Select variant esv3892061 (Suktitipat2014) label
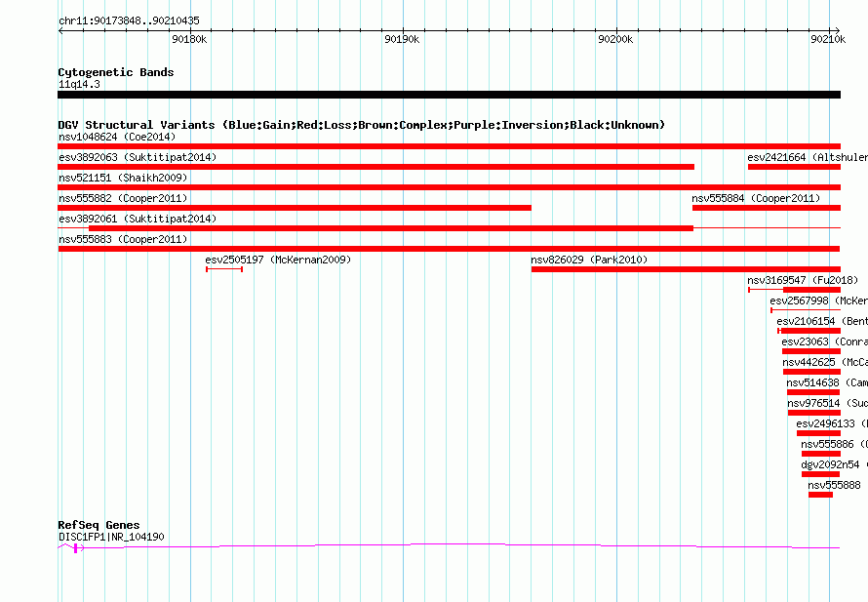This screenshot has width=868, height=602. point(138,219)
